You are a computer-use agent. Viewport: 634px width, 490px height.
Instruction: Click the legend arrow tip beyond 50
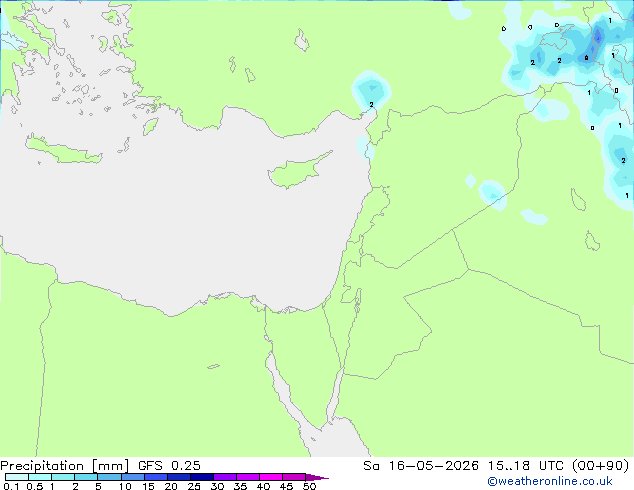click(317, 477)
